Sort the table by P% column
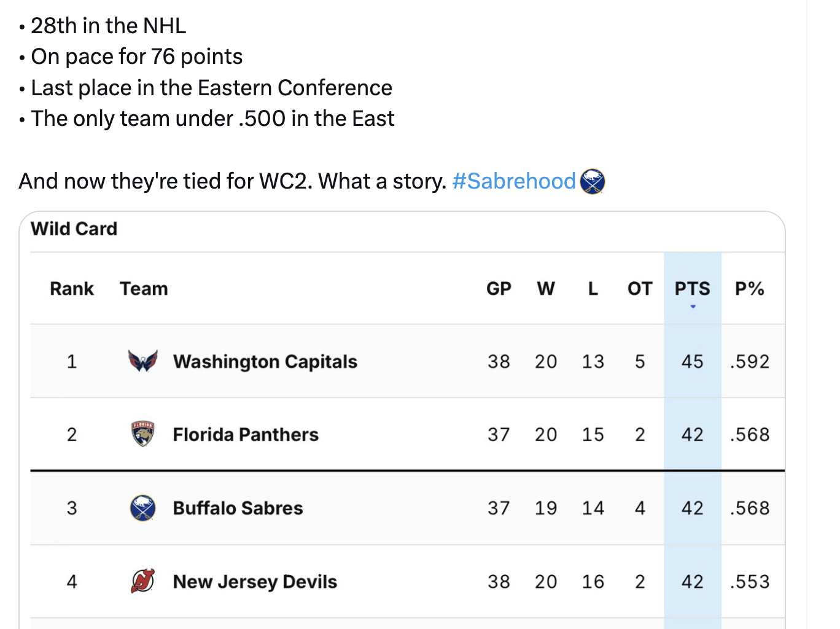This screenshot has height=629, width=840. tap(750, 288)
